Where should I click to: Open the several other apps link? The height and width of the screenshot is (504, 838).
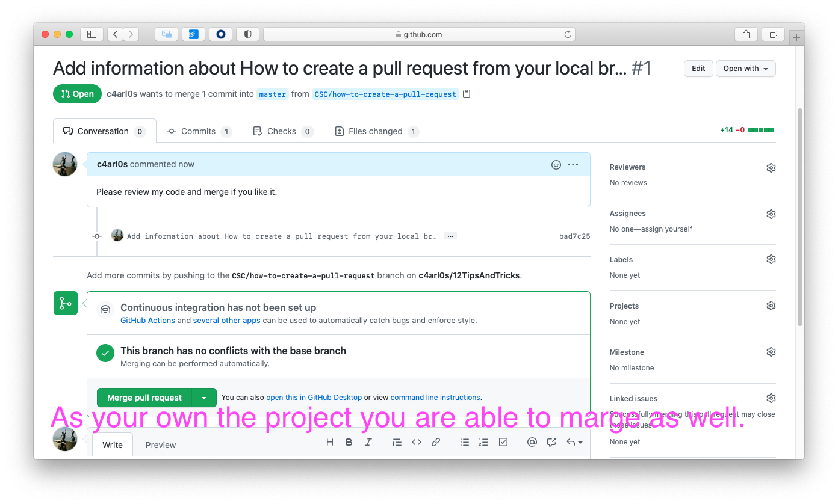[227, 321]
